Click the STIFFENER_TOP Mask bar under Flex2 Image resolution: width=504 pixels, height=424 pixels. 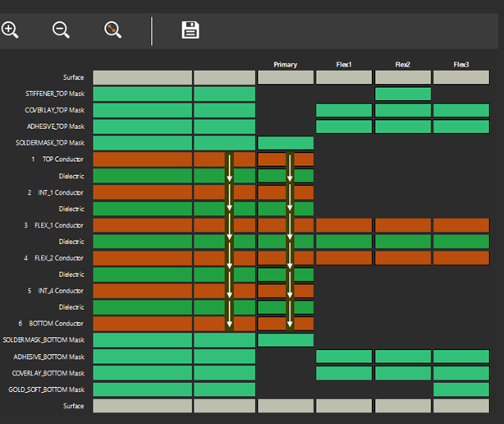click(403, 94)
